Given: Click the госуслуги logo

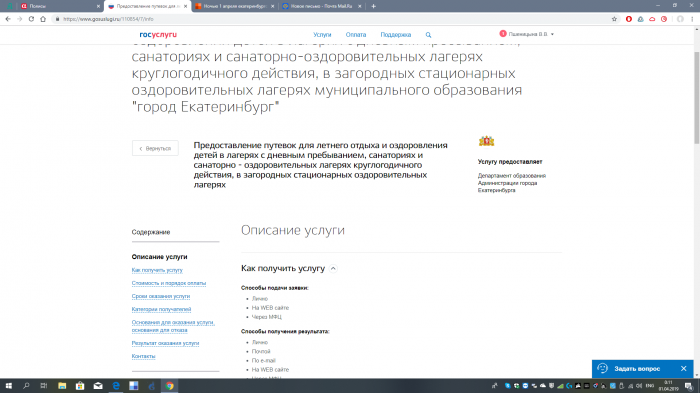Looking at the screenshot, I should pos(158,35).
